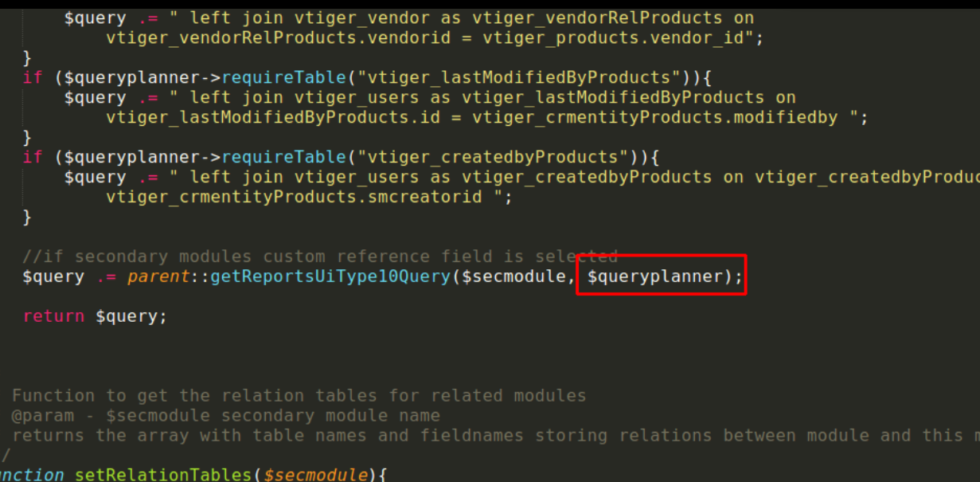Viewport: 980px width, 482px height.
Task: Click the 'return' keyword
Action: (54, 316)
